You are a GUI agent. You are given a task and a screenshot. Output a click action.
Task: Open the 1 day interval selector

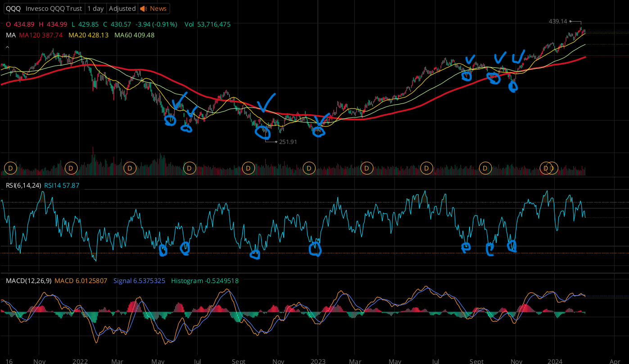click(x=95, y=9)
